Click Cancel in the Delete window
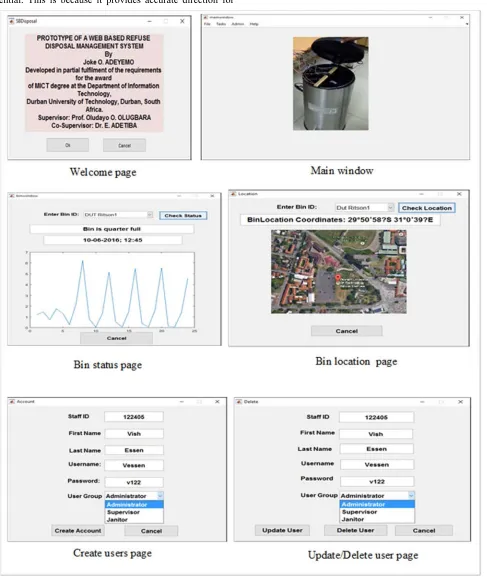 click(x=424, y=530)
